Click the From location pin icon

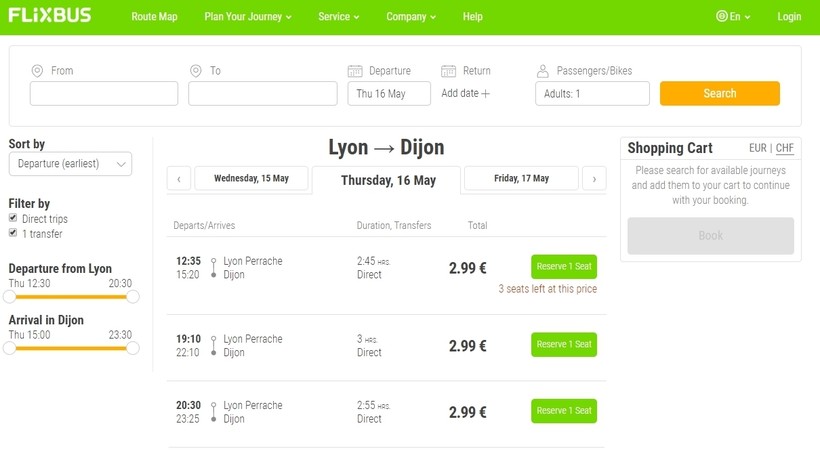tap(37, 71)
